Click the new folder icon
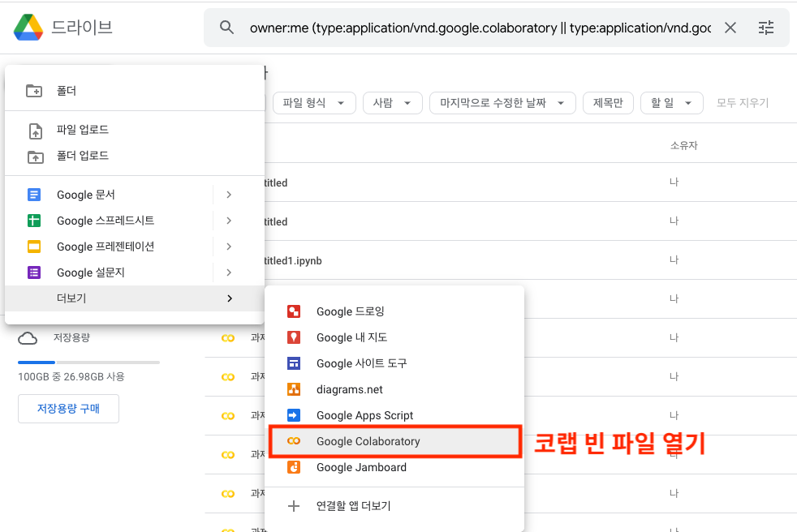Screen dimensions: 797x532 (x=34, y=91)
